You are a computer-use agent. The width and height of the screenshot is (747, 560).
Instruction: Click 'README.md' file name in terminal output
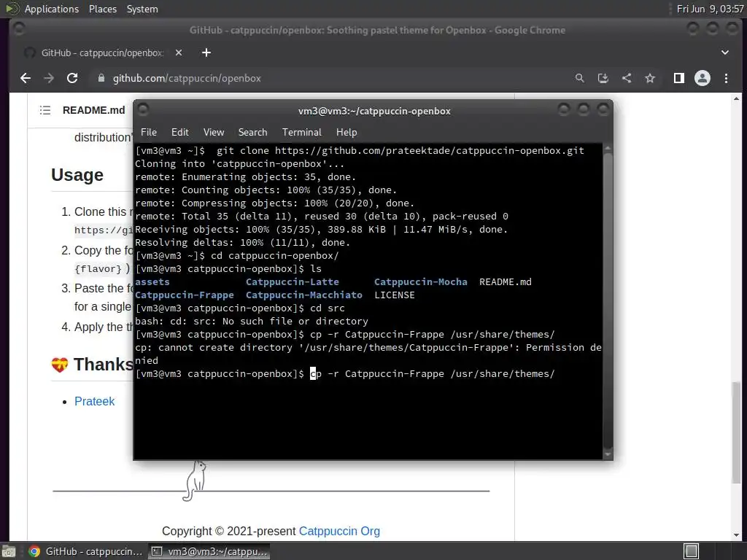[x=505, y=282]
